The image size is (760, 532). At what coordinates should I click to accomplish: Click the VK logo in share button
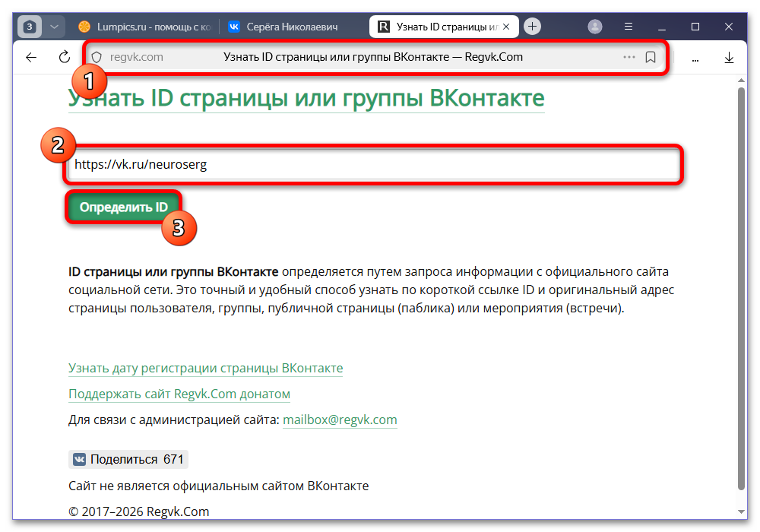click(79, 459)
